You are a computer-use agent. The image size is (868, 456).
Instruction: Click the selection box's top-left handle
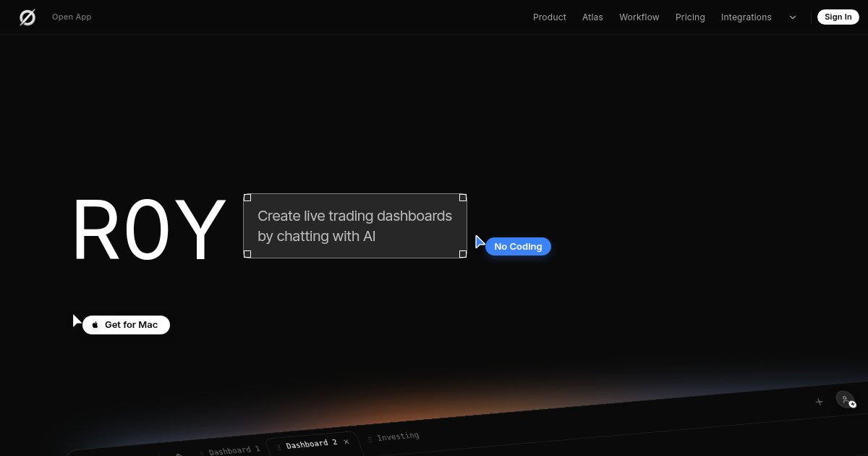click(x=247, y=198)
